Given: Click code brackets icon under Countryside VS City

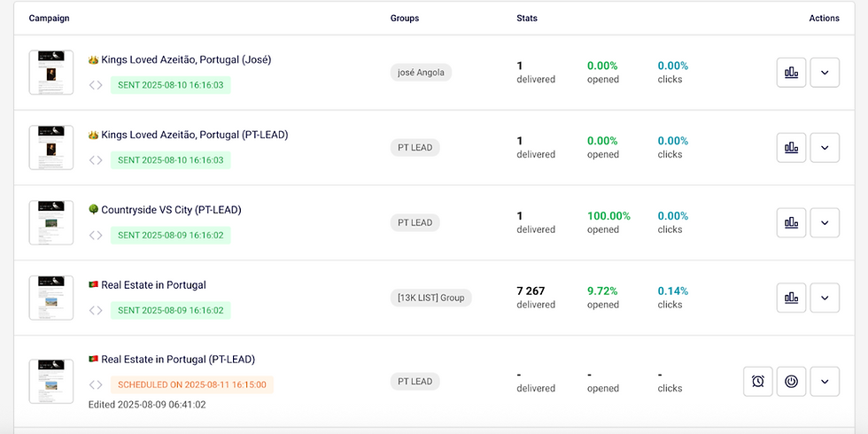Looking at the screenshot, I should [96, 236].
